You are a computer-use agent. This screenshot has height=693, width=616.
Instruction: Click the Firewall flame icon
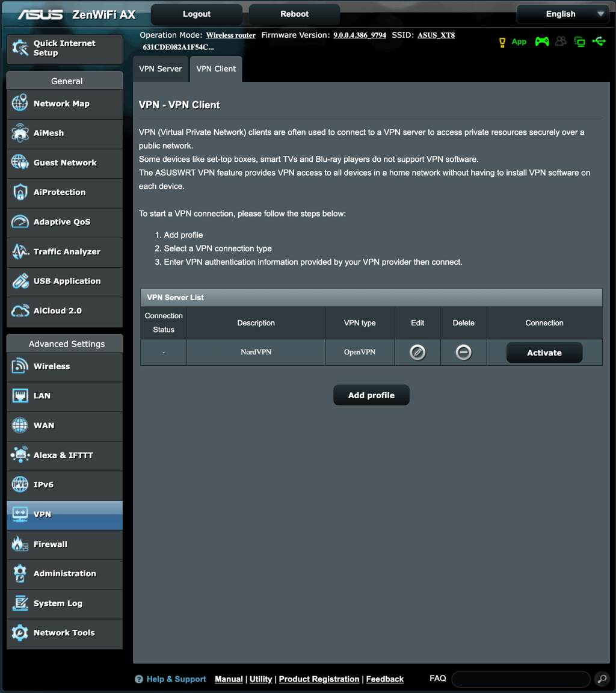(20, 544)
